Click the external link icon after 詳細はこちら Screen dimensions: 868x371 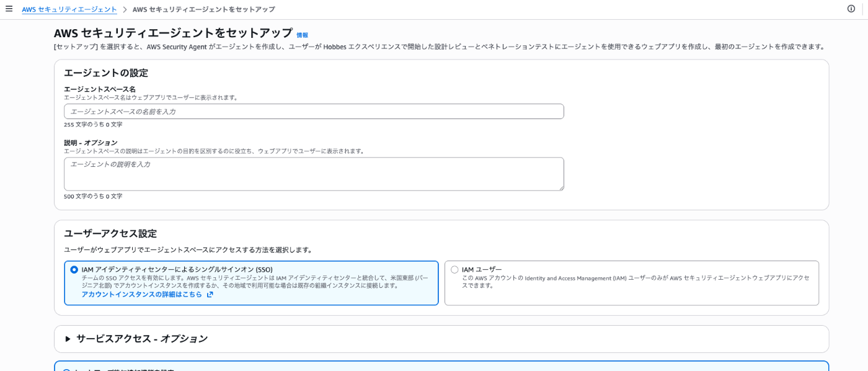[x=210, y=295]
